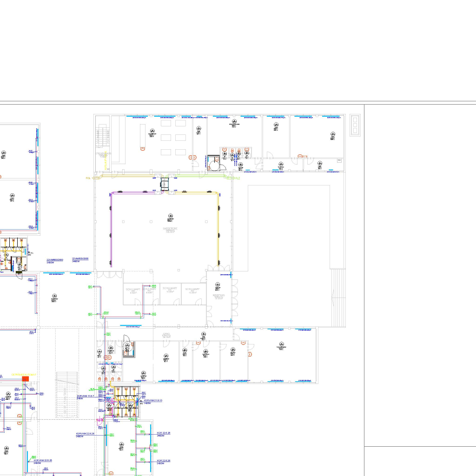Screen dimensions: 476x476
Task: Click the round accessible WC symbol near FLZ
Action: (x=216, y=164)
